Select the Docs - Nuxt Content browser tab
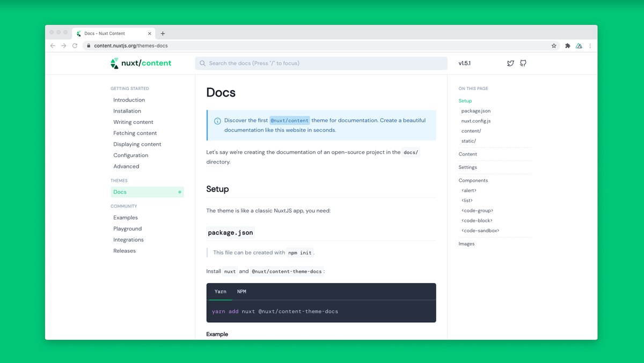644x363 pixels. (113, 33)
